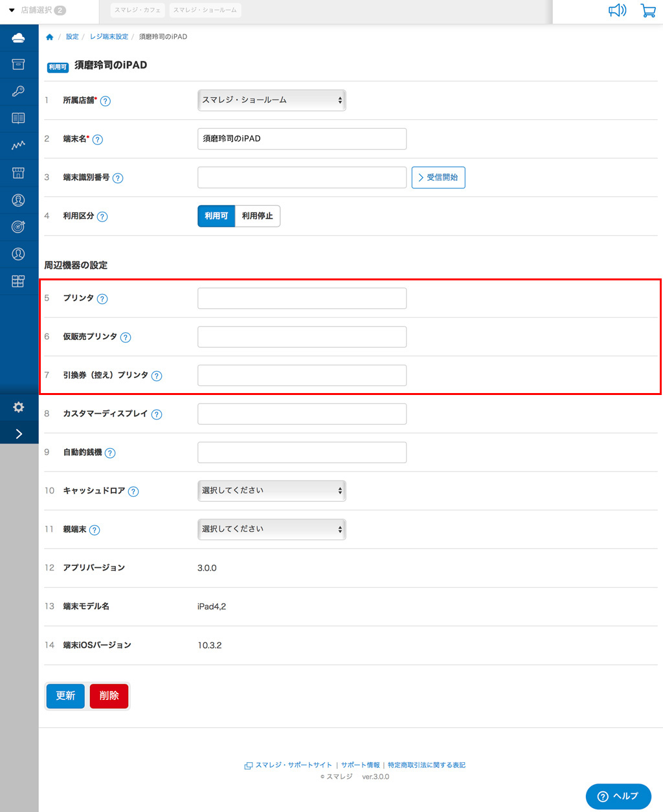The height and width of the screenshot is (812, 663).
Task: Expand the sidebar with the chevron arrow
Action: [18, 434]
